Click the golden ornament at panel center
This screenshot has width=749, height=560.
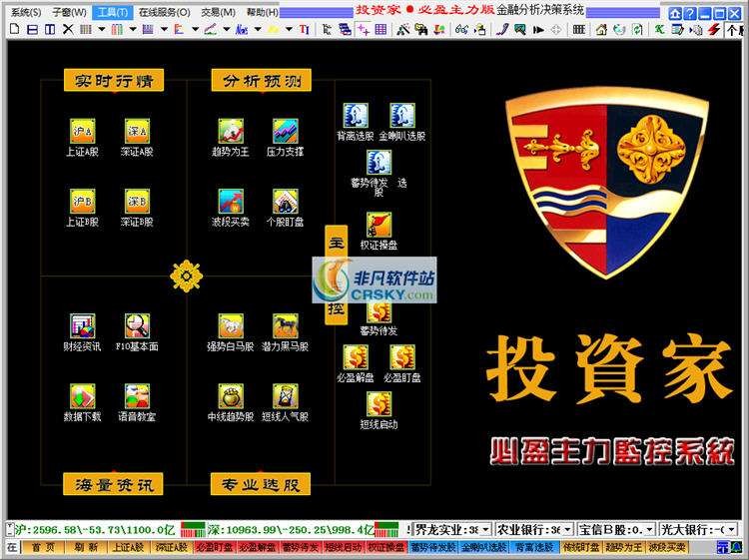point(187,276)
